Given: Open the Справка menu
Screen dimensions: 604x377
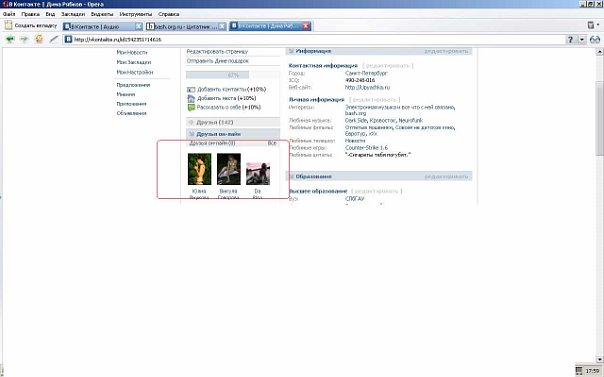Looking at the screenshot, I should [x=169, y=14].
